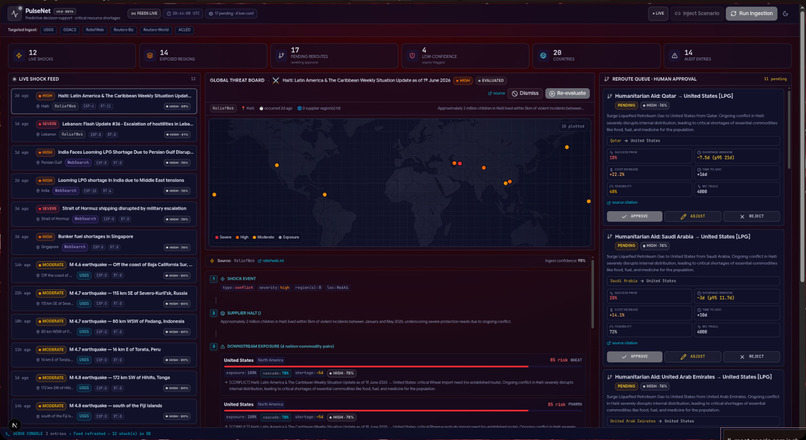The height and width of the screenshot is (440, 806).
Task: Adjust the Saudi Arabia reroute
Action: [x=692, y=356]
